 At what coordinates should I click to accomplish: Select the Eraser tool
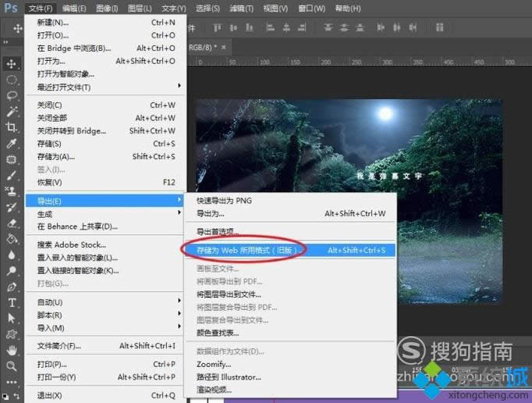(12, 223)
